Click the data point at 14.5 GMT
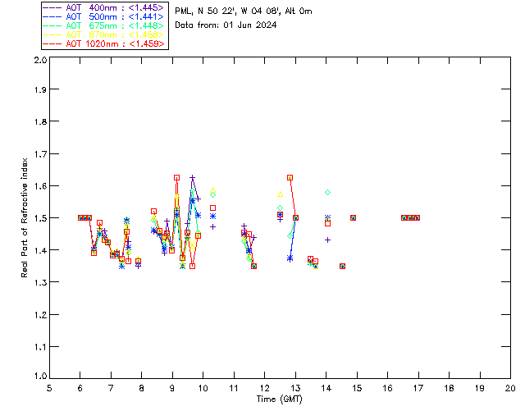525x420 pixels. (x=342, y=267)
